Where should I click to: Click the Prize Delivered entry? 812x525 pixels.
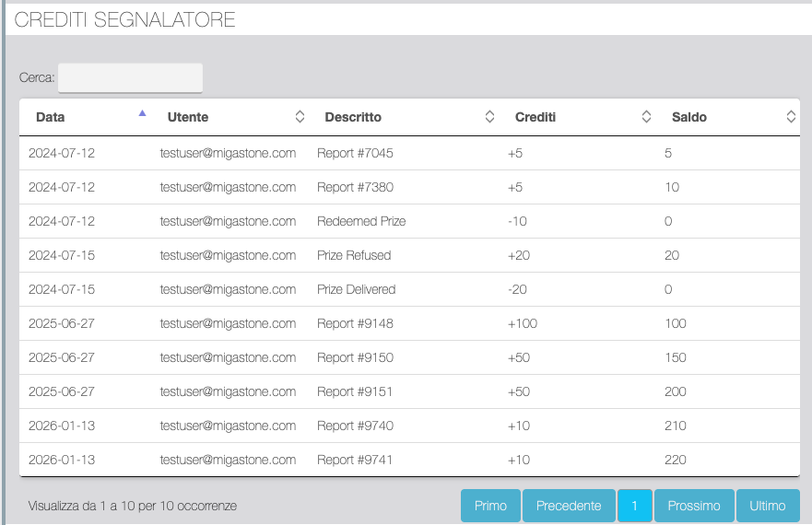[x=356, y=289]
